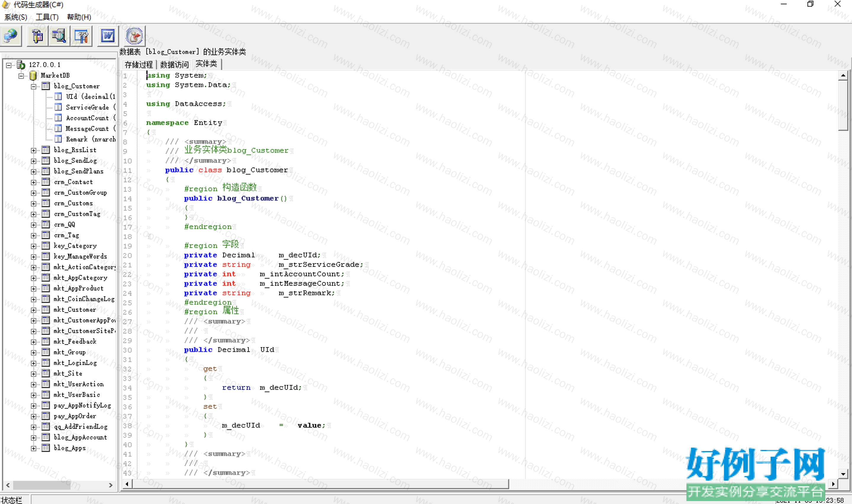Screen dimensions: 852x504
Task: Select the key_ManageWords table name
Action: (x=80, y=256)
